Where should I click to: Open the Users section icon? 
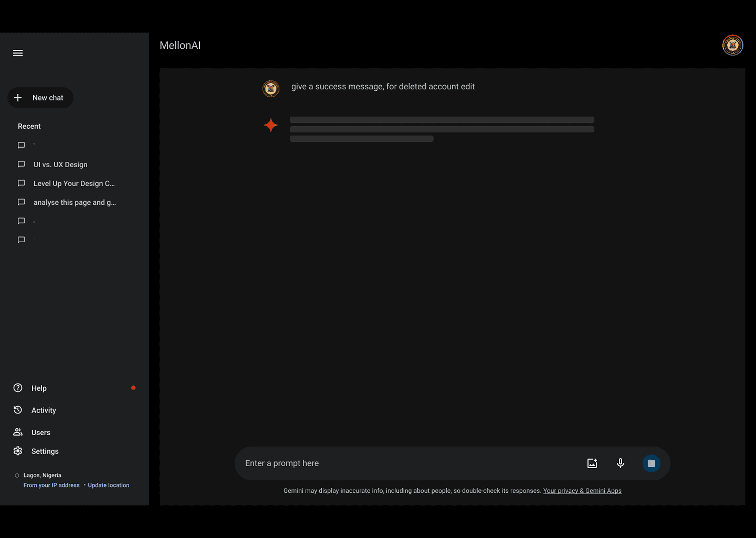pos(17,432)
